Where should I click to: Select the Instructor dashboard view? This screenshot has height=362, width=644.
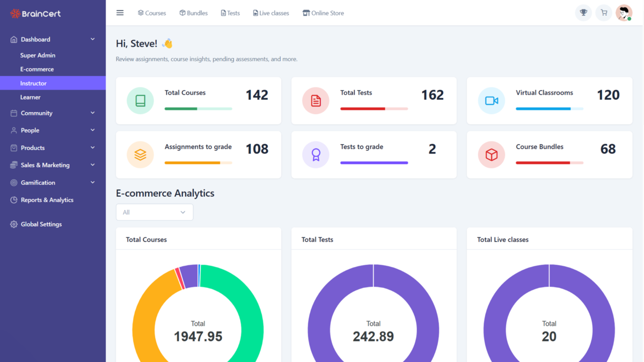[x=53, y=83]
